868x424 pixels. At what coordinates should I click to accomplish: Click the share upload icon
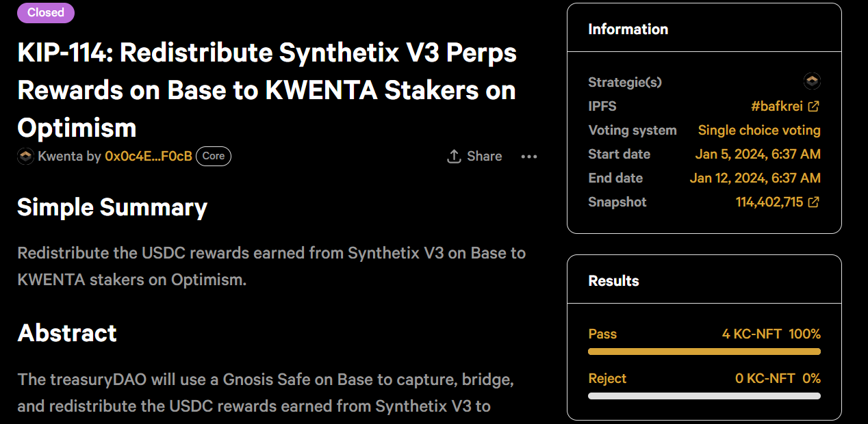pyautogui.click(x=453, y=157)
